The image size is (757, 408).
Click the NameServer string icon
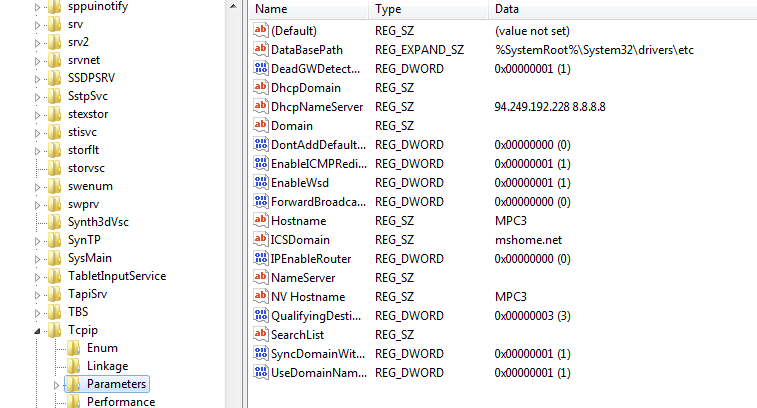tap(261, 278)
